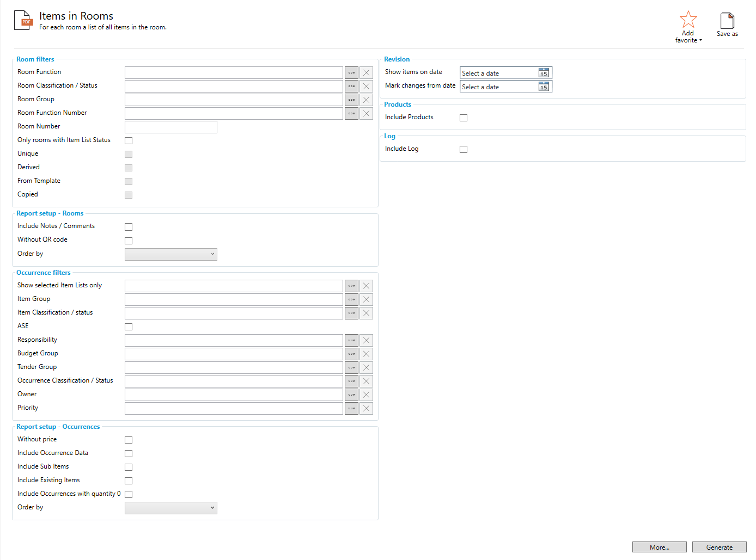Open the calendar for Show items on date

coord(543,72)
